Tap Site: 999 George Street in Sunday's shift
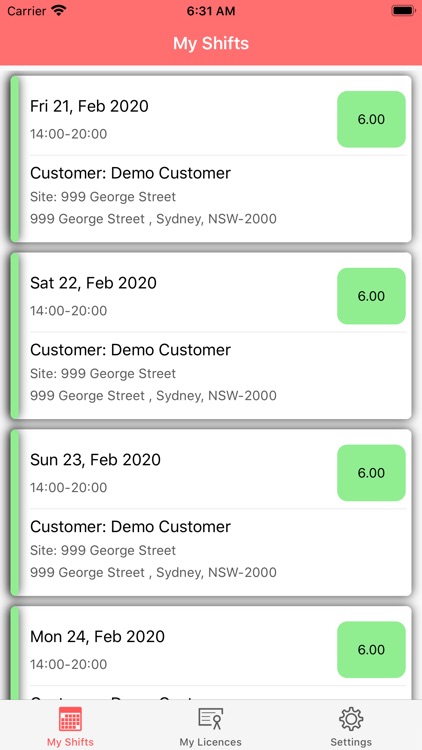 click(x=103, y=551)
